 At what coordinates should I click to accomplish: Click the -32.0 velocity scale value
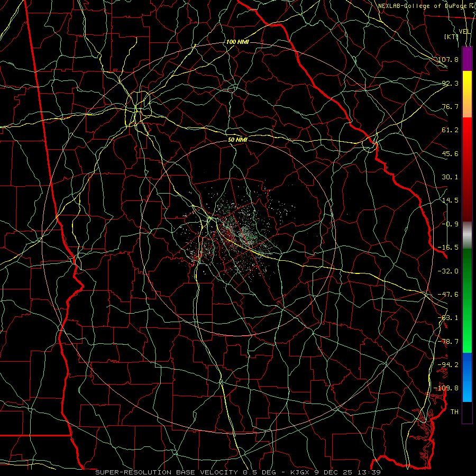click(448, 271)
